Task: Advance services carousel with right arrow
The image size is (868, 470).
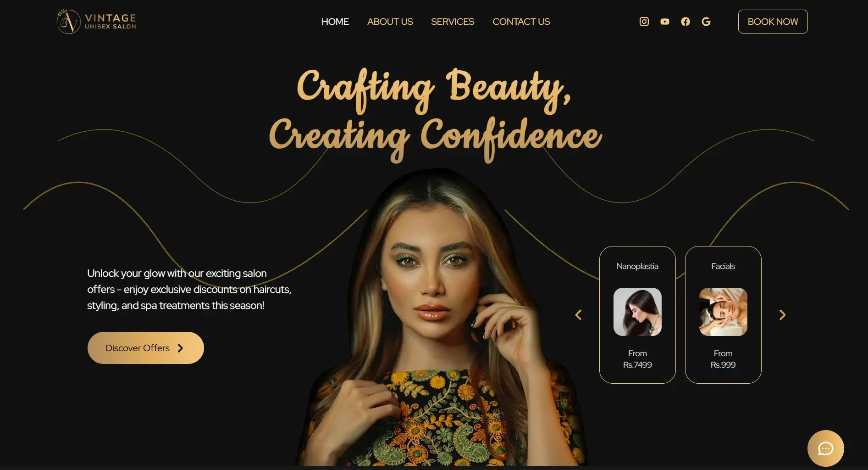Action: [x=782, y=315]
